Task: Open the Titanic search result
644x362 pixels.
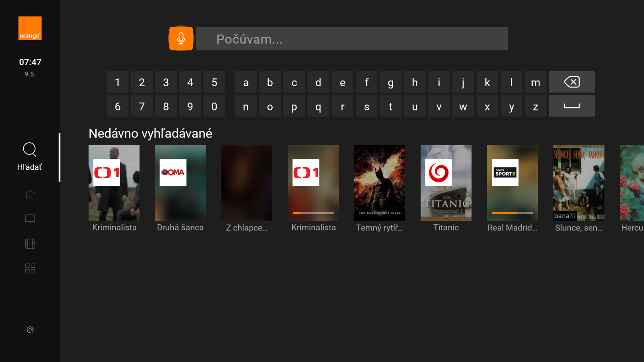Action: pos(446,183)
